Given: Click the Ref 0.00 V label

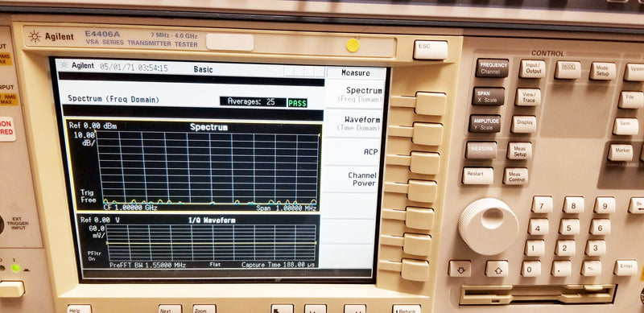Looking at the screenshot, I should tap(100, 220).
